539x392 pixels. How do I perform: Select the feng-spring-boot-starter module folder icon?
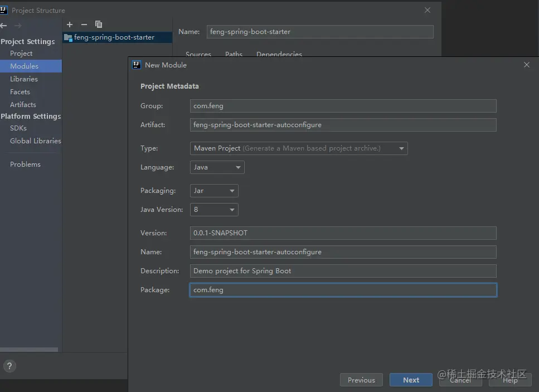(x=68, y=37)
